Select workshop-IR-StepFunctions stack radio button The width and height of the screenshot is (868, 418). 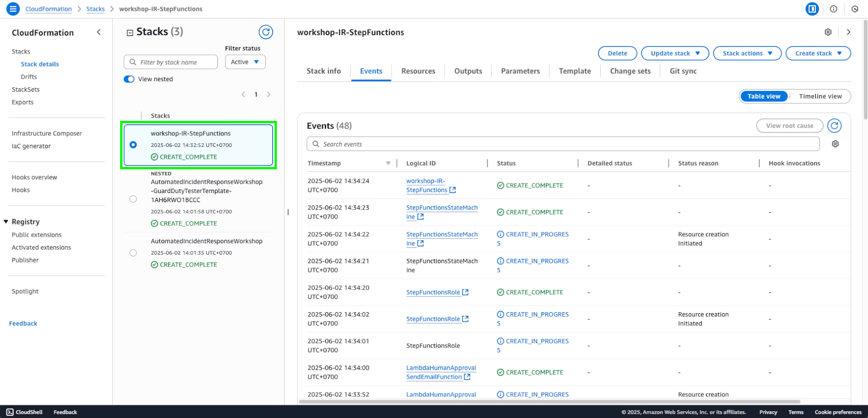133,145
